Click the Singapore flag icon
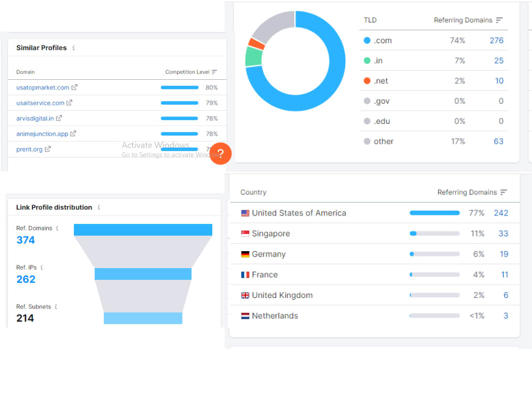The width and height of the screenshot is (532, 399). (x=245, y=234)
